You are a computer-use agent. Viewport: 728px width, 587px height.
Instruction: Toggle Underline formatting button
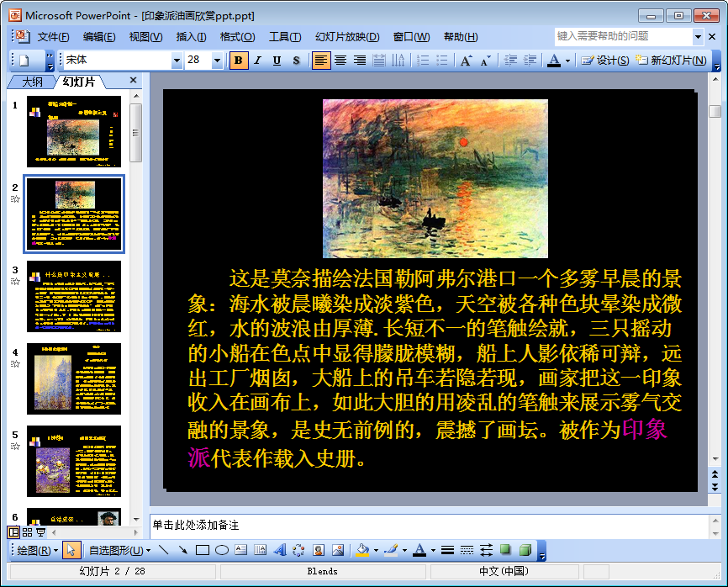click(277, 61)
